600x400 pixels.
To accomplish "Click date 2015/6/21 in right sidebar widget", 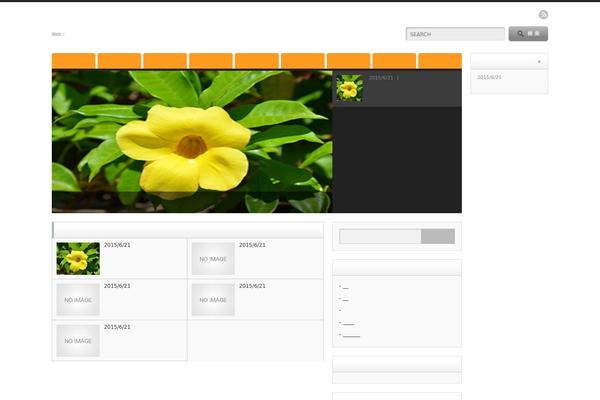I will [x=489, y=77].
